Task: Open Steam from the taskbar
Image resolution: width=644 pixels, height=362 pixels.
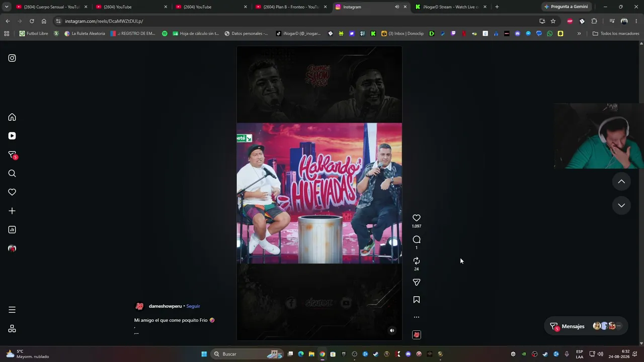Action: [376, 354]
